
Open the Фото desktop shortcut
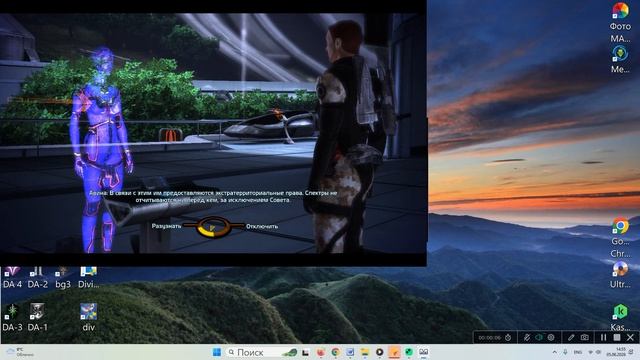click(x=620, y=22)
